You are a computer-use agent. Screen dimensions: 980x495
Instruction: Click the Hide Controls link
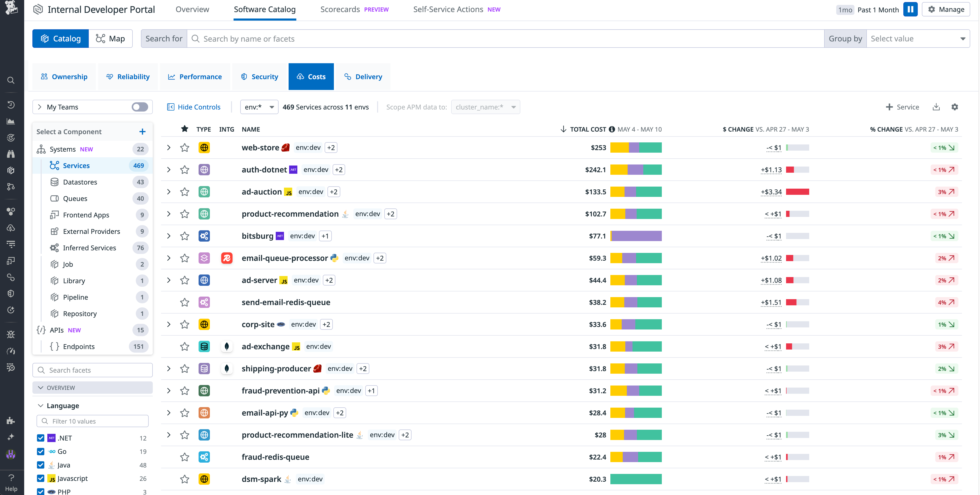click(x=194, y=107)
